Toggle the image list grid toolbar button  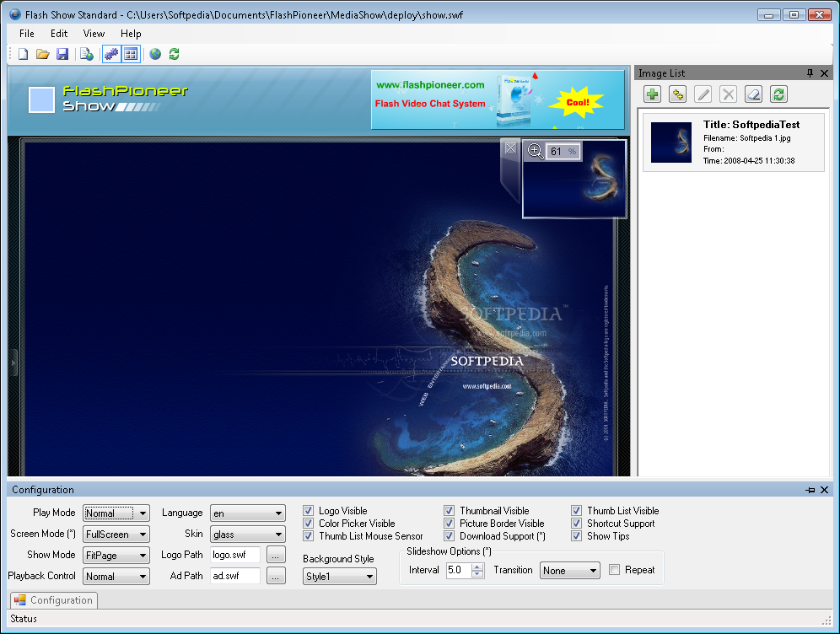coord(131,54)
